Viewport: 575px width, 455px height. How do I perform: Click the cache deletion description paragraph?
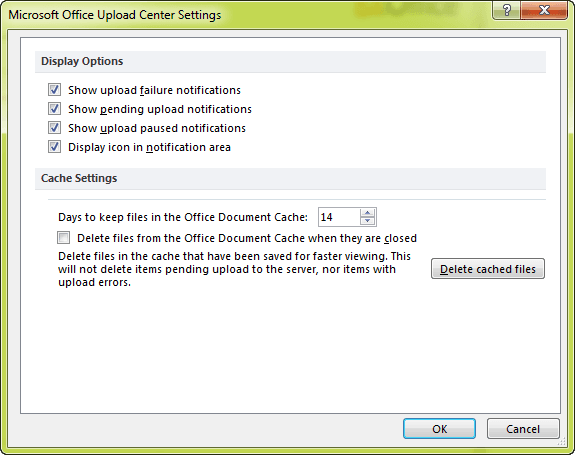point(234,269)
